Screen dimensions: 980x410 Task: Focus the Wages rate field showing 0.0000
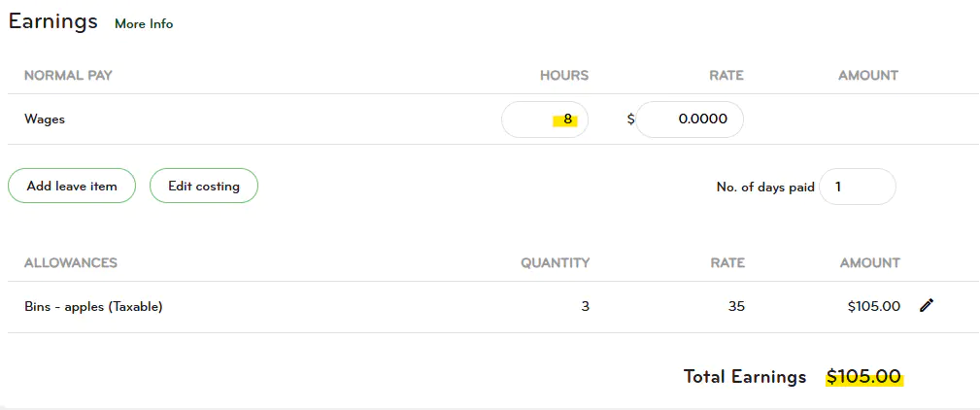(x=690, y=119)
